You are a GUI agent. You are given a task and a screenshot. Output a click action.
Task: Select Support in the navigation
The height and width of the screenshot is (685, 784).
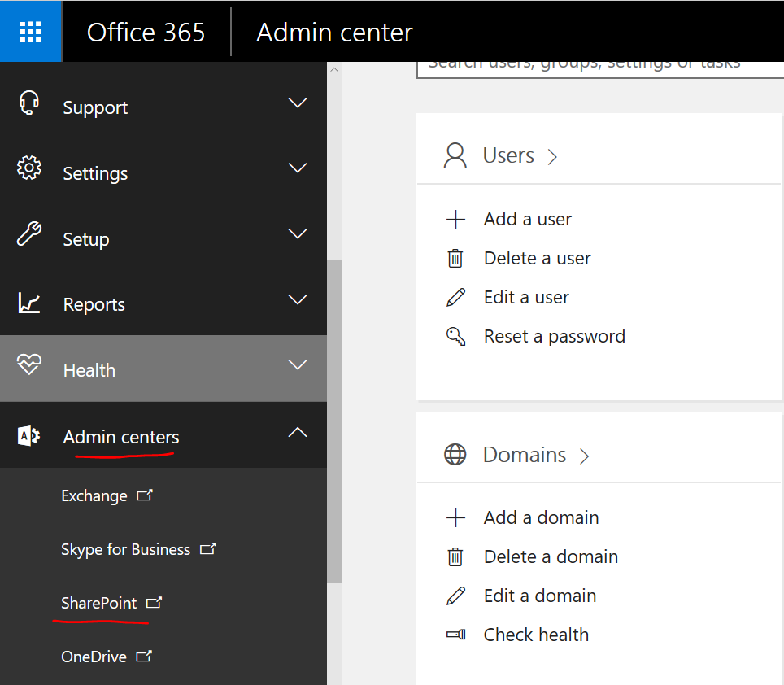pos(163,103)
